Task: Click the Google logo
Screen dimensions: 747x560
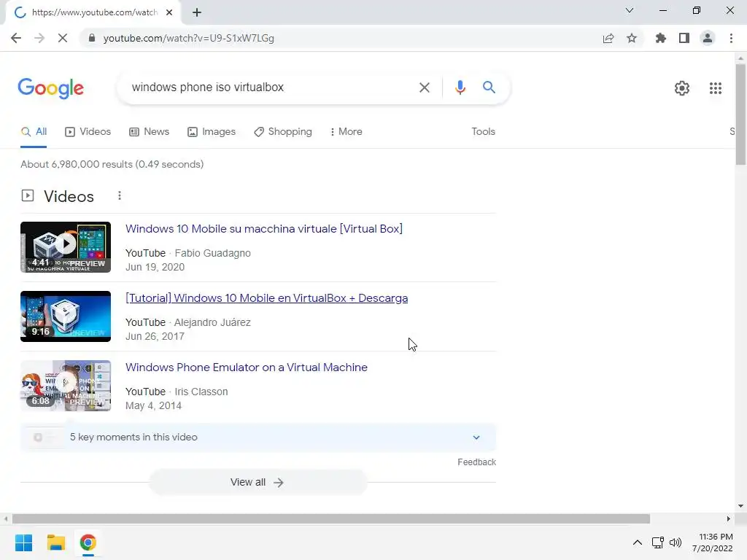Action: pyautogui.click(x=51, y=88)
